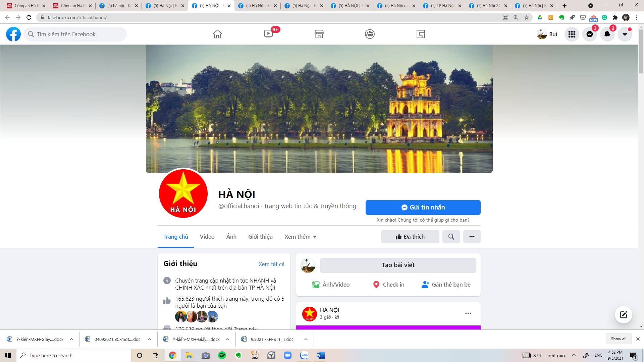644x362 pixels.
Task: Open the Marketplace storefront icon
Action: pos(319,34)
